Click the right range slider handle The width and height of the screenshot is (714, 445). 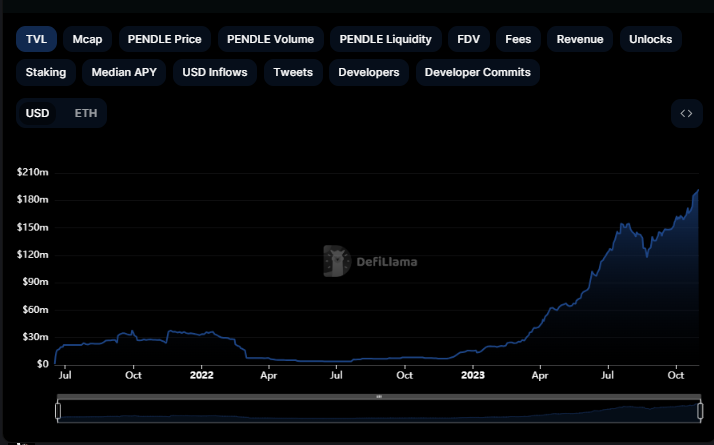click(700, 411)
